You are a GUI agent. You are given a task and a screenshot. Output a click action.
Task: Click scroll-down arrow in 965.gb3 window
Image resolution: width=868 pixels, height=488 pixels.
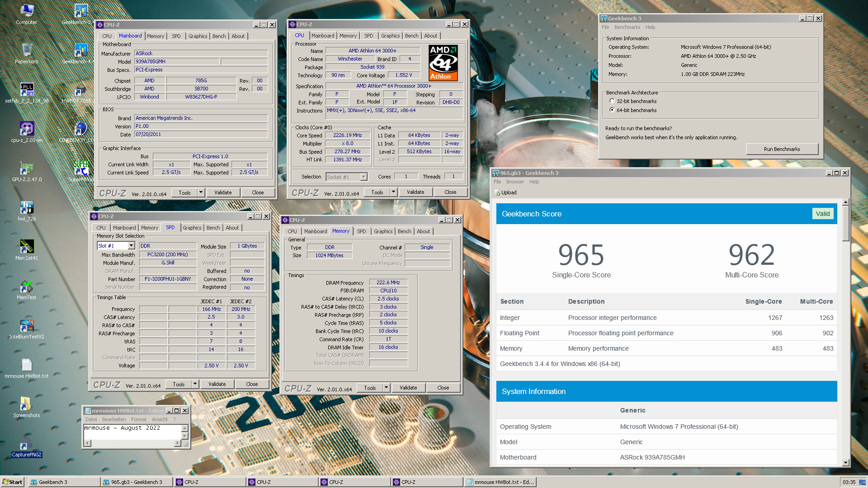(x=846, y=463)
